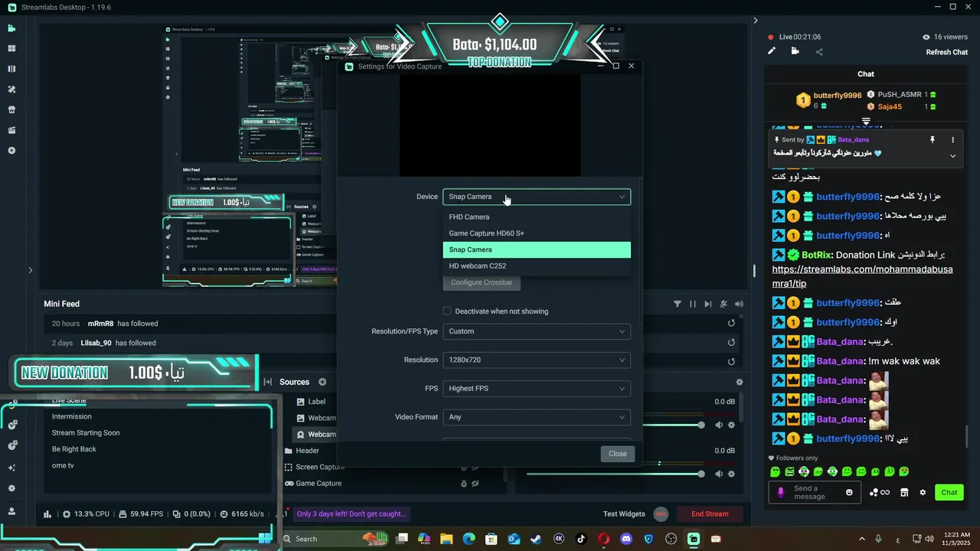Mute event sounds in Mini Feed
Image resolution: width=980 pixels, height=551 pixels.
click(x=724, y=304)
